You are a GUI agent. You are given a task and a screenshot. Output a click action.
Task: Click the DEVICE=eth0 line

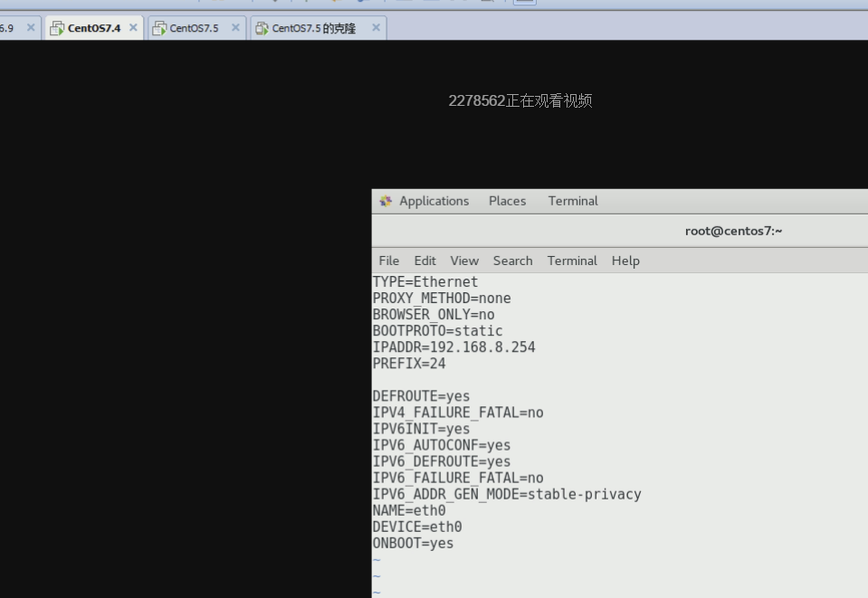(417, 527)
